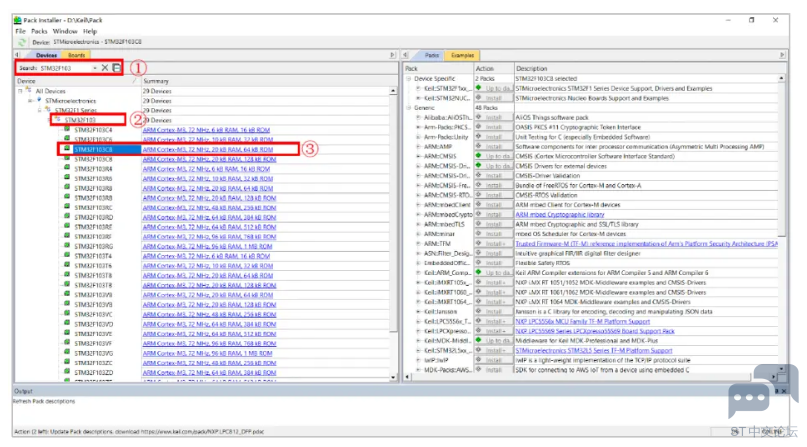Click the Summary column header
807x447 pixels.
[265, 81]
